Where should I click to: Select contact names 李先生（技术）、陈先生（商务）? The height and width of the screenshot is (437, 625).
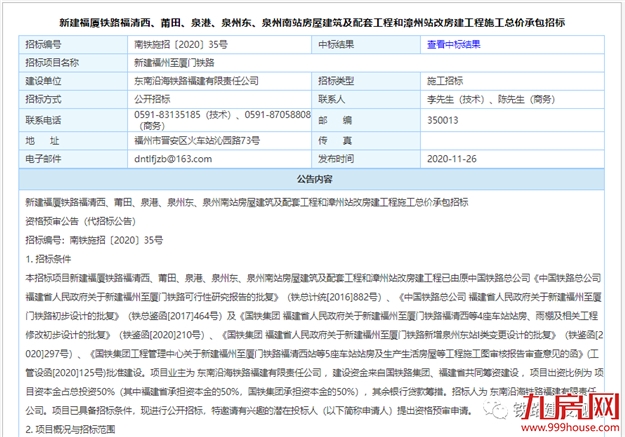(491, 99)
